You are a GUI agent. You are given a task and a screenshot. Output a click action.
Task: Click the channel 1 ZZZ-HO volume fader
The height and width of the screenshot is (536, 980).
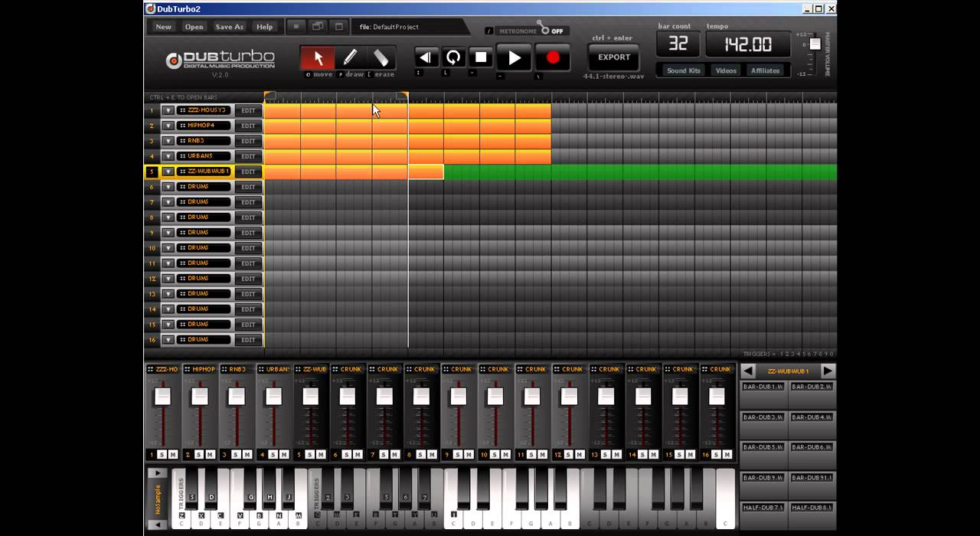point(162,396)
